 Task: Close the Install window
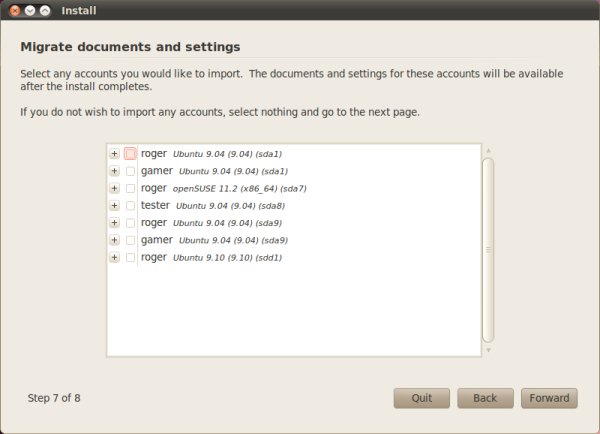(15, 10)
